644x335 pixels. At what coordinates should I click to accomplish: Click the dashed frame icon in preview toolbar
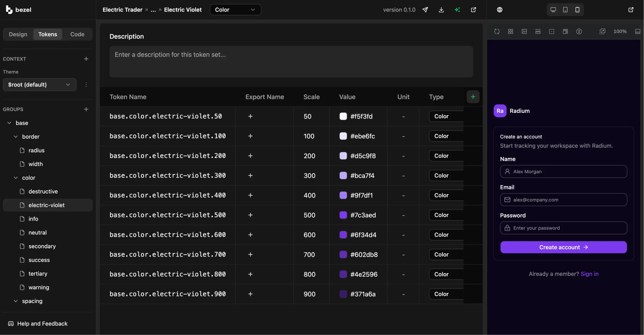tap(552, 31)
